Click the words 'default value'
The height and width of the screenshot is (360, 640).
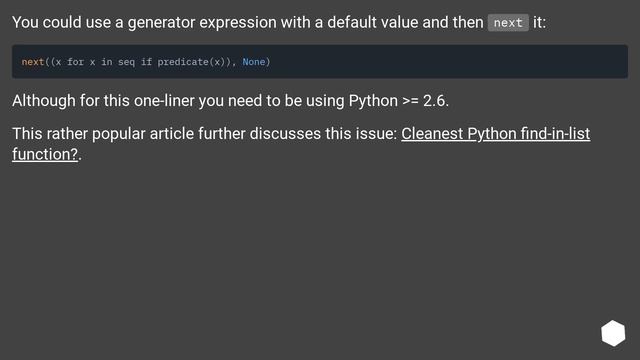point(373,22)
